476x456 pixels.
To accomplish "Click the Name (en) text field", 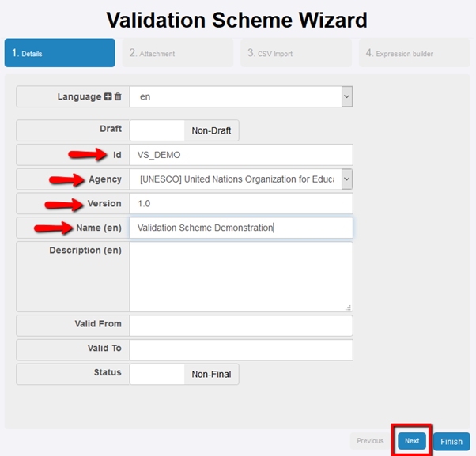I will point(241,228).
